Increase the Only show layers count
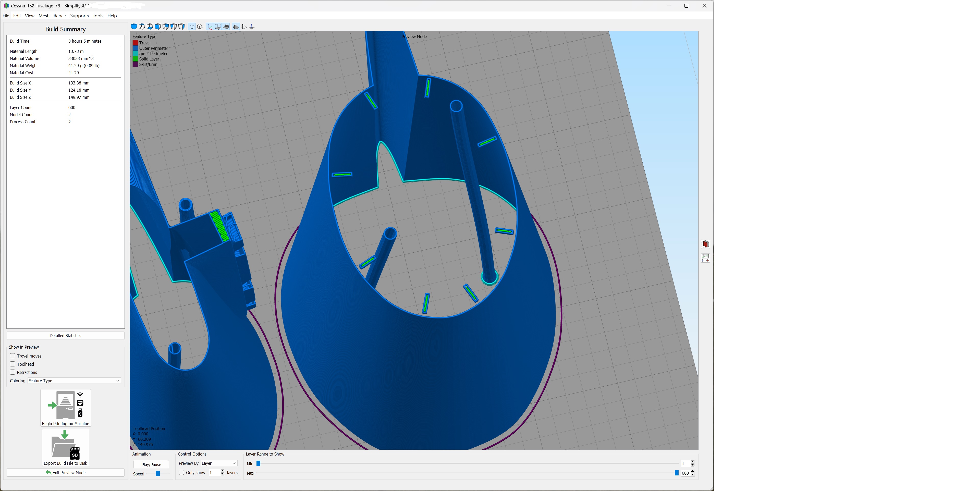 click(x=223, y=471)
